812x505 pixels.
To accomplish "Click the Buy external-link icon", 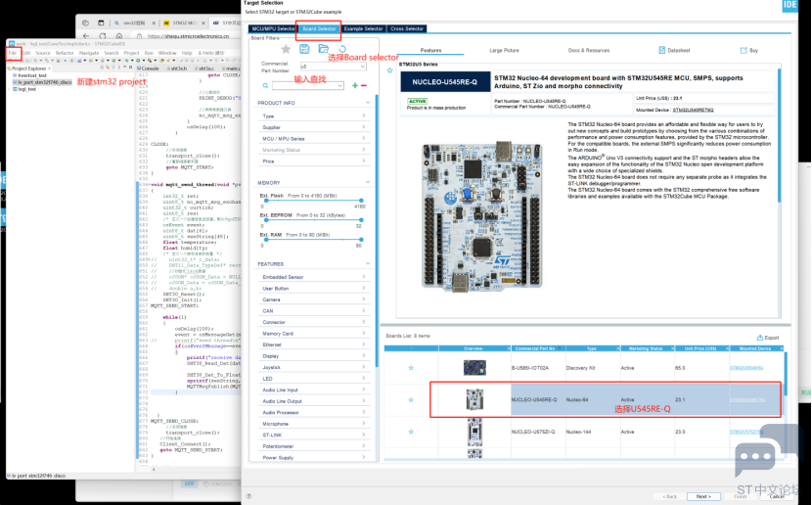I will pos(744,50).
